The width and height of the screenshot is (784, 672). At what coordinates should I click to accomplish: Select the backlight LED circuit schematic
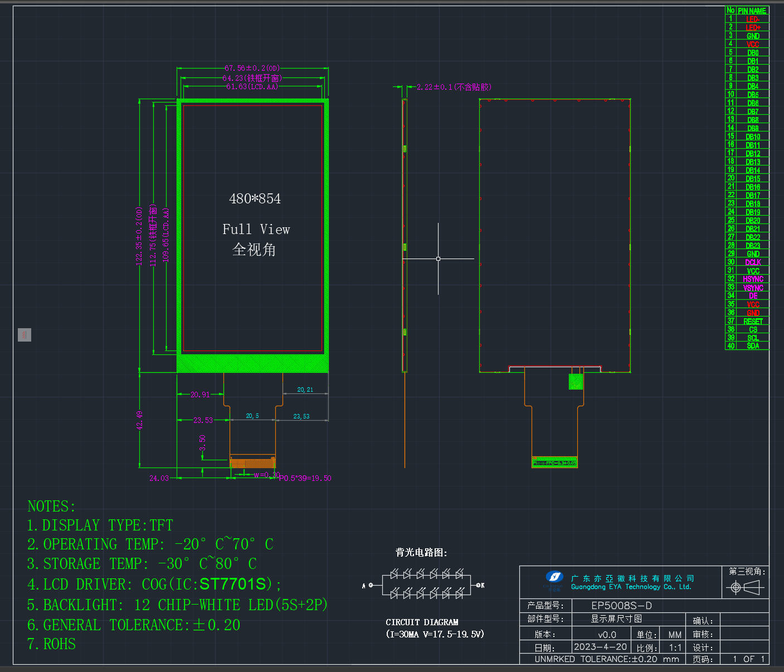[x=424, y=585]
